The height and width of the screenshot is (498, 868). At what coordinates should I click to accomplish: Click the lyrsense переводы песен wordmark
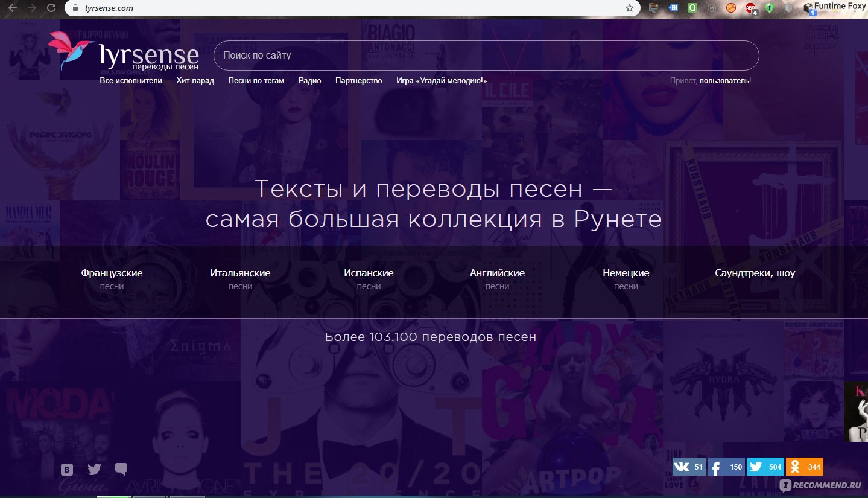[x=149, y=58]
